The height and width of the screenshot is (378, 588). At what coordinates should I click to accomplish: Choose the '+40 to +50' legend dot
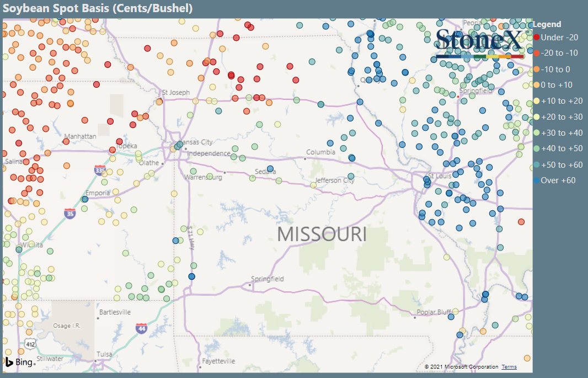pyautogui.click(x=536, y=148)
